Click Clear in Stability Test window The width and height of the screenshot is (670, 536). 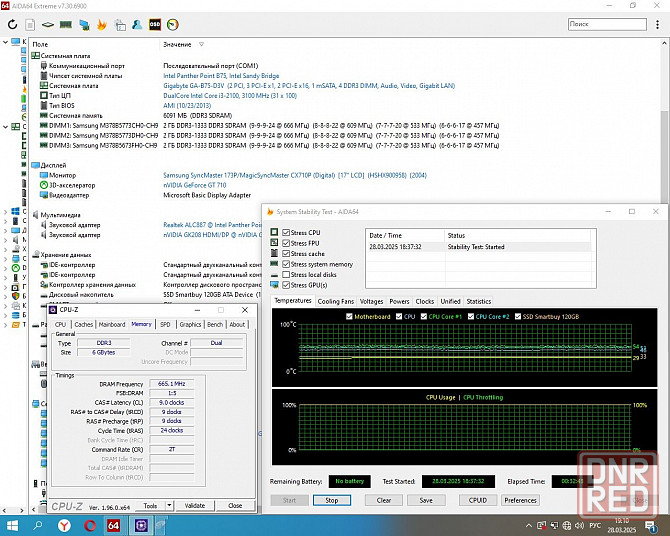(384, 500)
